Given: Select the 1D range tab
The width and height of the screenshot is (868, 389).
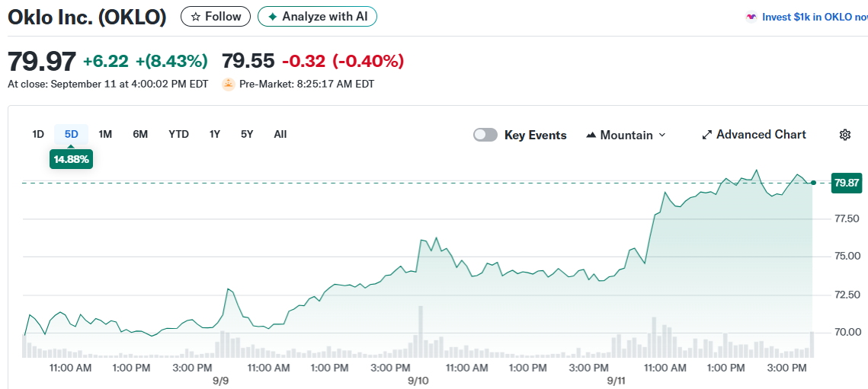Looking at the screenshot, I should (38, 135).
